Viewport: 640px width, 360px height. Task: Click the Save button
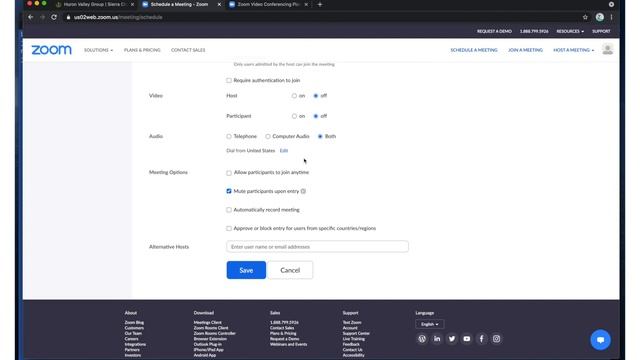(x=246, y=270)
